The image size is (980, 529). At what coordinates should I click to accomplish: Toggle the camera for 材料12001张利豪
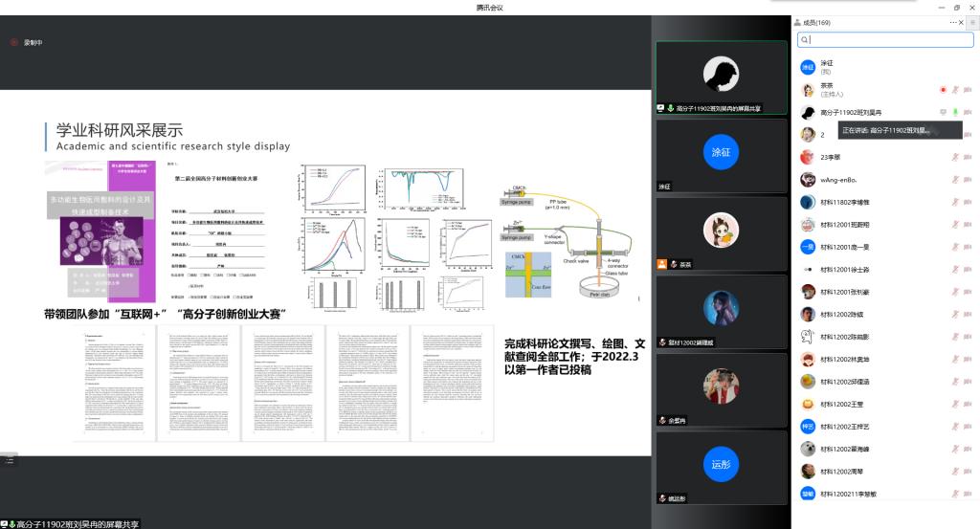pyautogui.click(x=968, y=292)
